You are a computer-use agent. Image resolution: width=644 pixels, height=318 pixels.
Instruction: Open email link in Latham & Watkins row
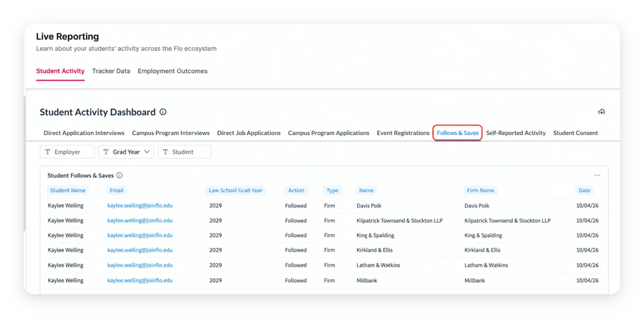[x=140, y=265]
